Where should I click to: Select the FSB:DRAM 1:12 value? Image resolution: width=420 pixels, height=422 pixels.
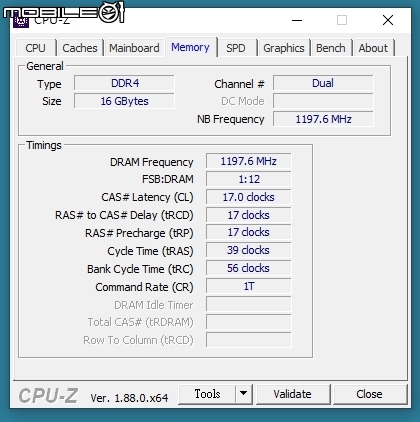pos(249,179)
